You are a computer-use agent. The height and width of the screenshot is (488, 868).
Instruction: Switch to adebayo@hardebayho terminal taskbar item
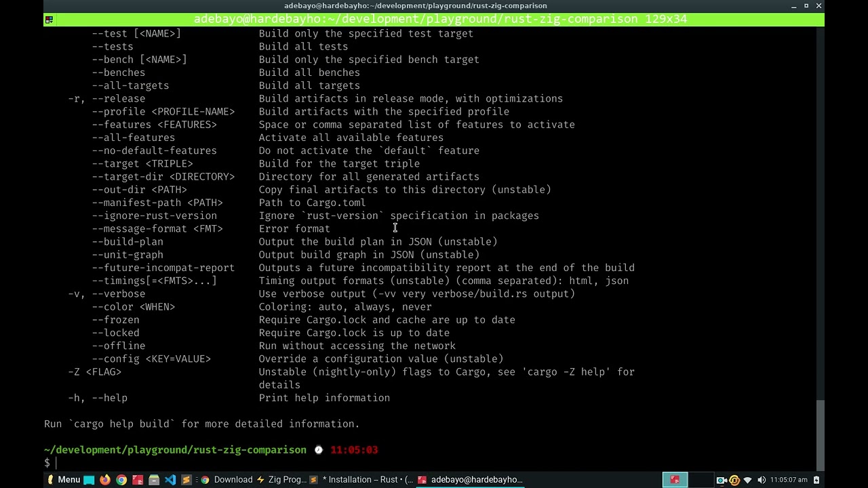(470, 480)
